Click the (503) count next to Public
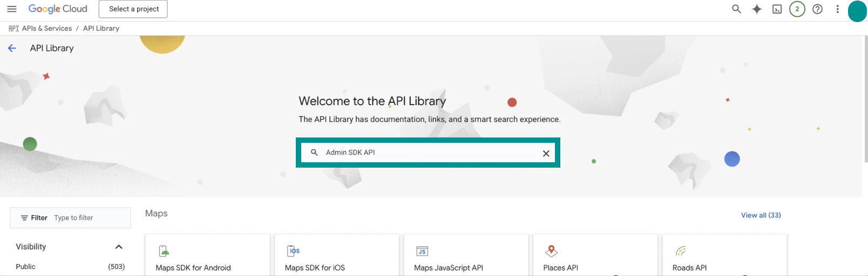The image size is (868, 276). click(x=117, y=267)
